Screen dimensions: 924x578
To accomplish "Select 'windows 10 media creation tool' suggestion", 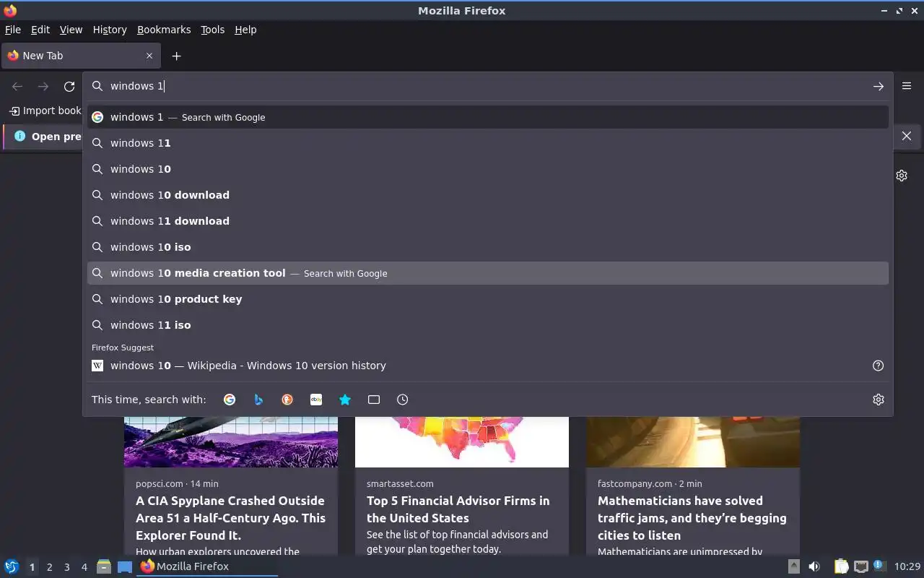I will pos(488,273).
